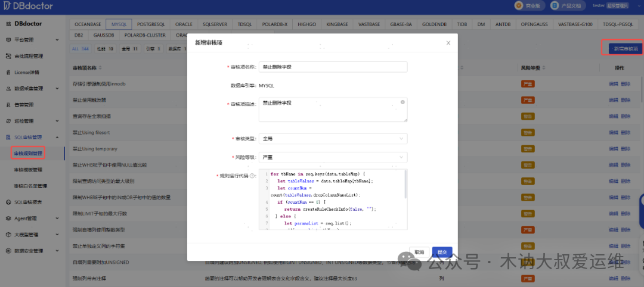
Task: Click the DBdoctor logo in header
Action: tap(29, 6)
